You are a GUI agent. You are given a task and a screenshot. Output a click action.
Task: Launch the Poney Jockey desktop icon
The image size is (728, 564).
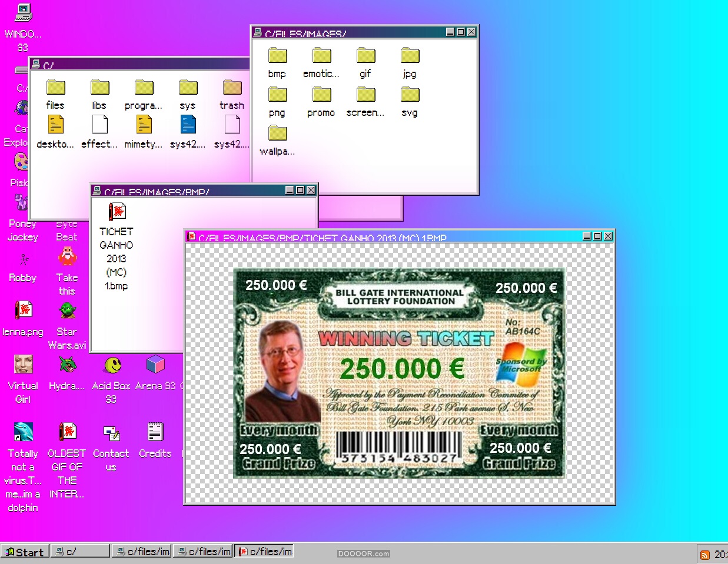click(21, 203)
